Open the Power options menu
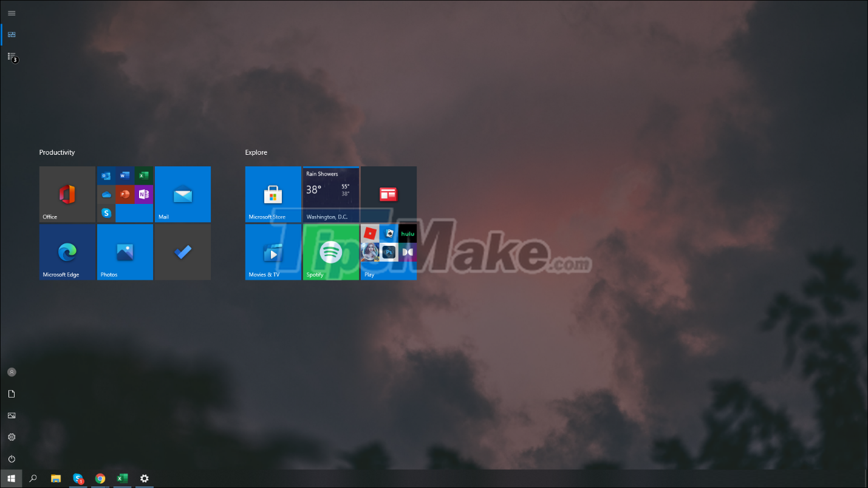868x488 pixels. pyautogui.click(x=11, y=459)
